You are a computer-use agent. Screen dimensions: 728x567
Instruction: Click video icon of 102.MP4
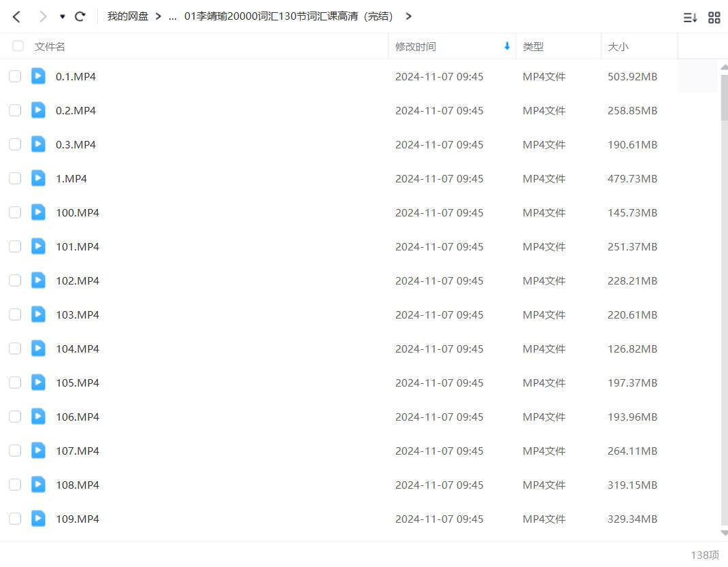[39, 280]
